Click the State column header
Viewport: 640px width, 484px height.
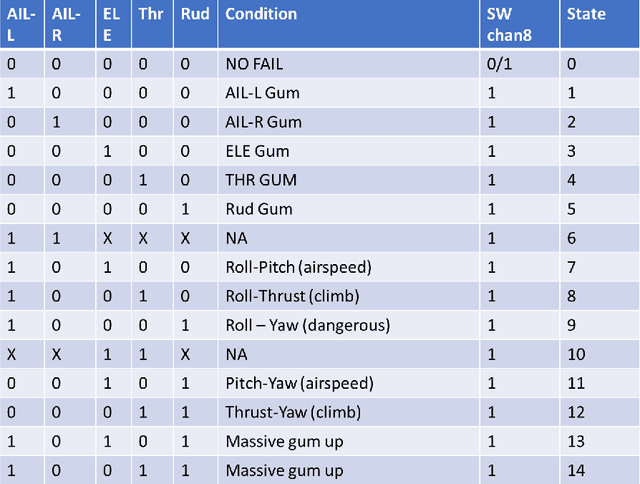point(586,14)
